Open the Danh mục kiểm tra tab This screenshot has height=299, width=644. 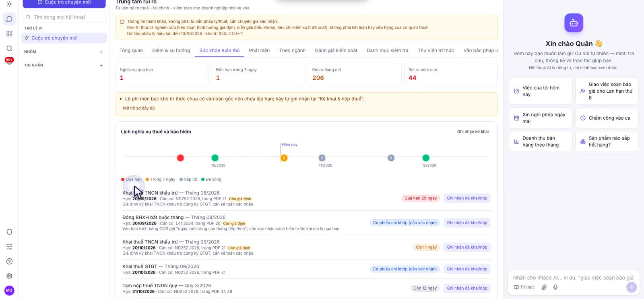pyautogui.click(x=387, y=50)
